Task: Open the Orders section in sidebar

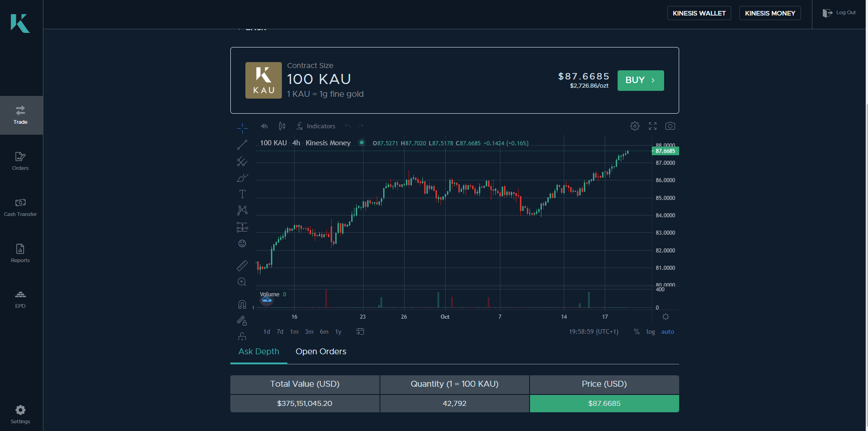Action: (x=21, y=161)
